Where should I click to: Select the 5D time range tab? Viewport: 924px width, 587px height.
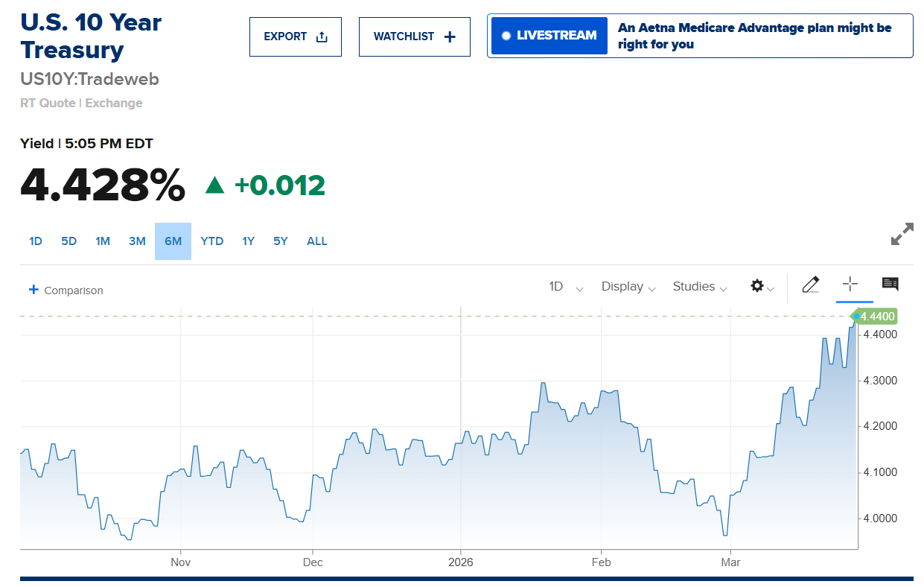pos(69,241)
